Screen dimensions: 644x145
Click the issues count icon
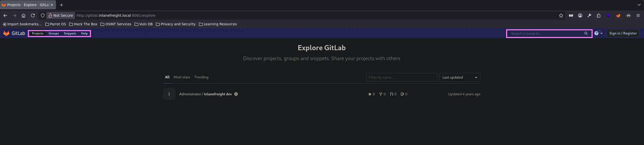[x=402, y=94]
